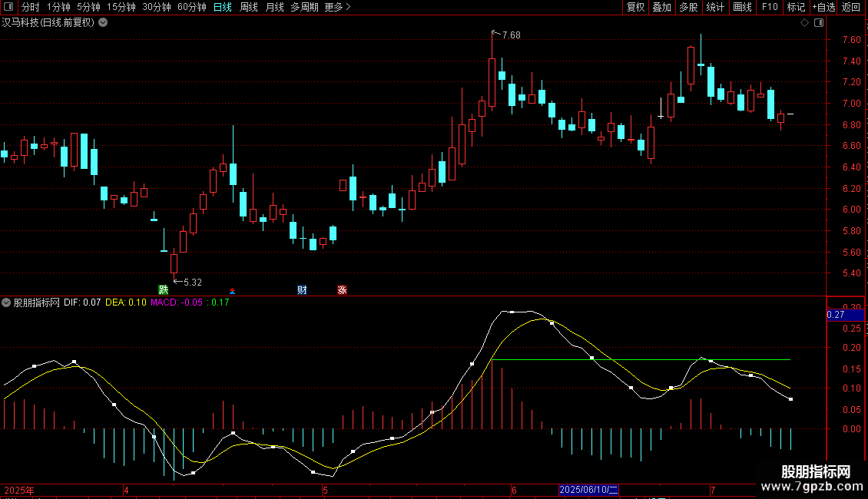Click the 2025年 label on time axis

[x=19, y=490]
